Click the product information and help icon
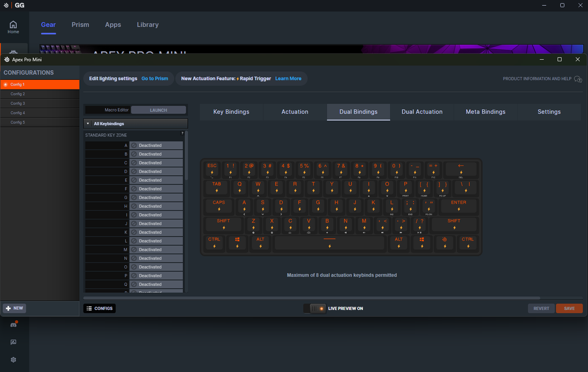 pos(578,79)
